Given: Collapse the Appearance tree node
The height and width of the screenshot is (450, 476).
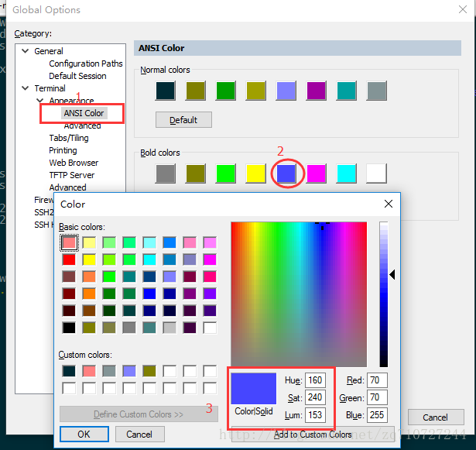Looking at the screenshot, I should point(39,101).
